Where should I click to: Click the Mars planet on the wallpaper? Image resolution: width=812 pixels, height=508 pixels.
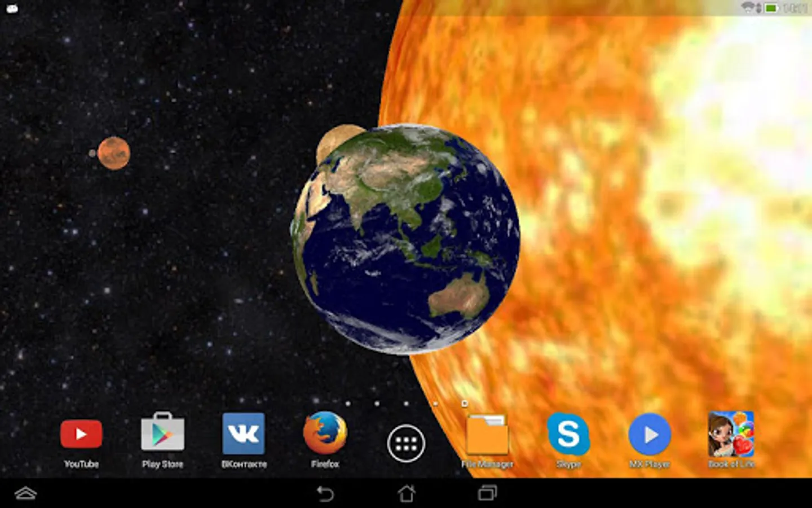pyautogui.click(x=114, y=153)
